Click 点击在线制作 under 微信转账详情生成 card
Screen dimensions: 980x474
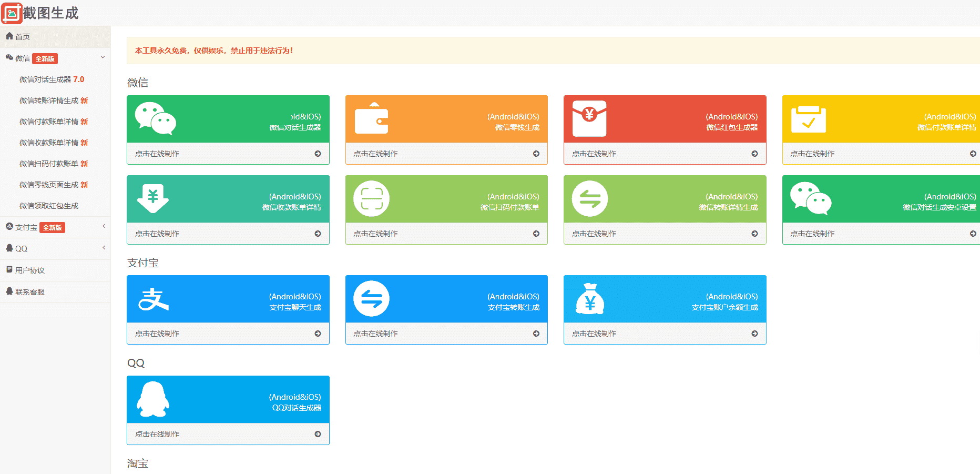point(594,234)
